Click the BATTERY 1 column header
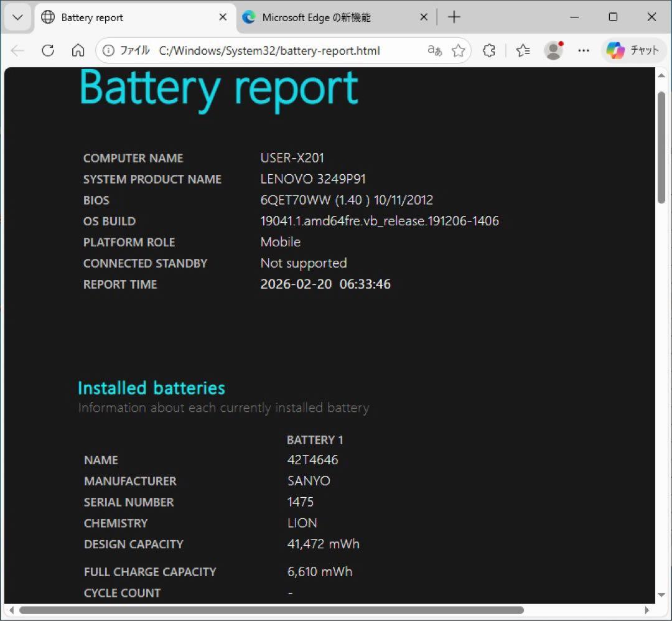The image size is (672, 621). click(x=315, y=440)
